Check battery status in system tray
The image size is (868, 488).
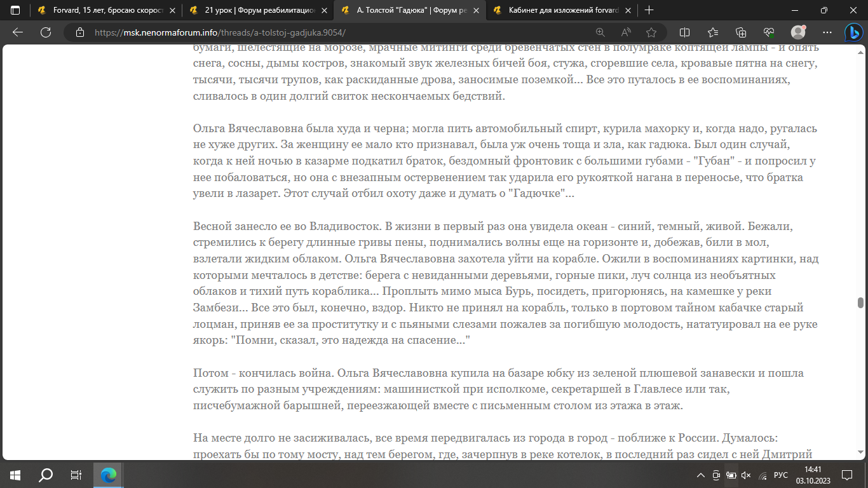(731, 475)
